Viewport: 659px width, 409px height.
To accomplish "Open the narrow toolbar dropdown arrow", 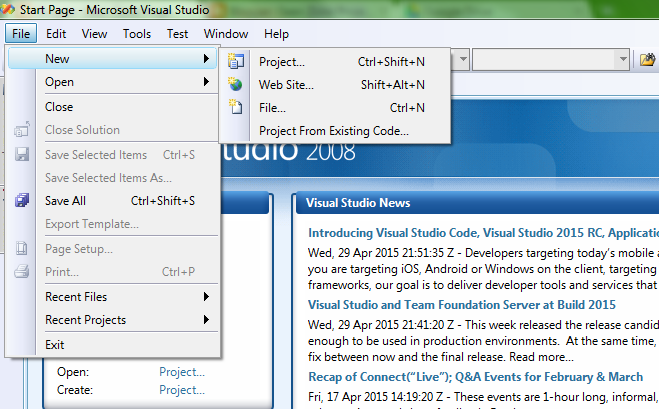I will point(463,59).
